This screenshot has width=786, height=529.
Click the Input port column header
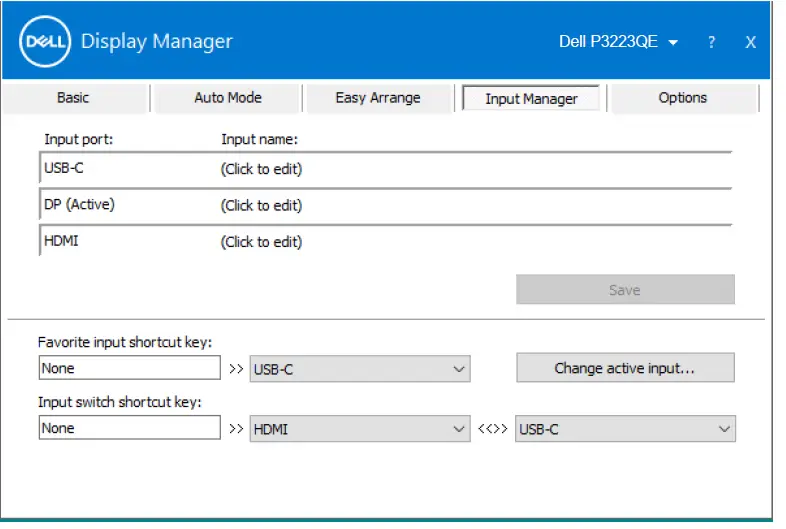[x=79, y=139]
